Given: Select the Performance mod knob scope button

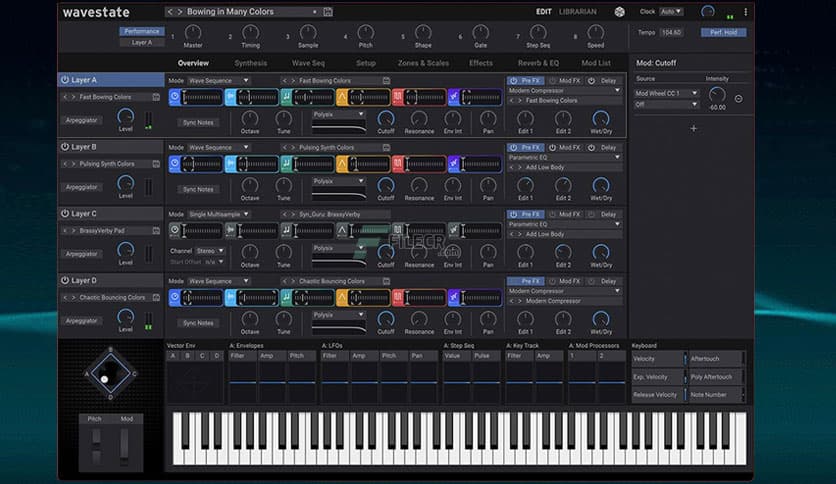Looking at the screenshot, I should tap(142, 31).
